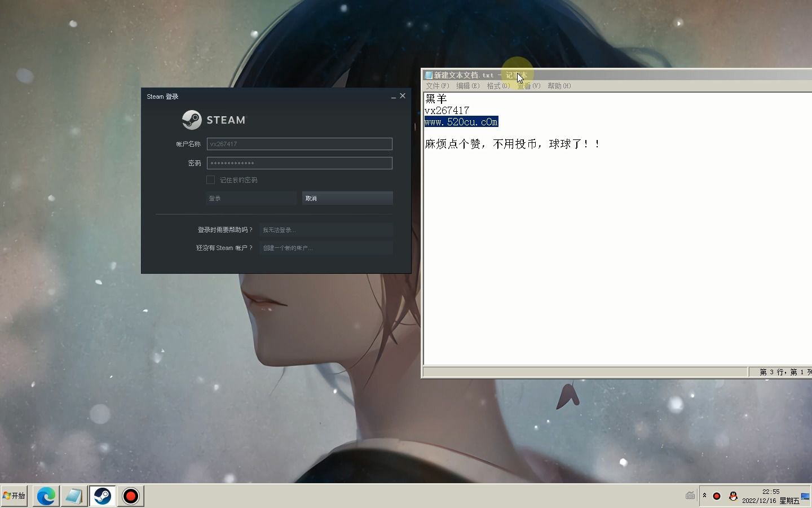This screenshot has height=508, width=812.
Task: Open the 文件 menu in Notepad
Action: [x=438, y=86]
